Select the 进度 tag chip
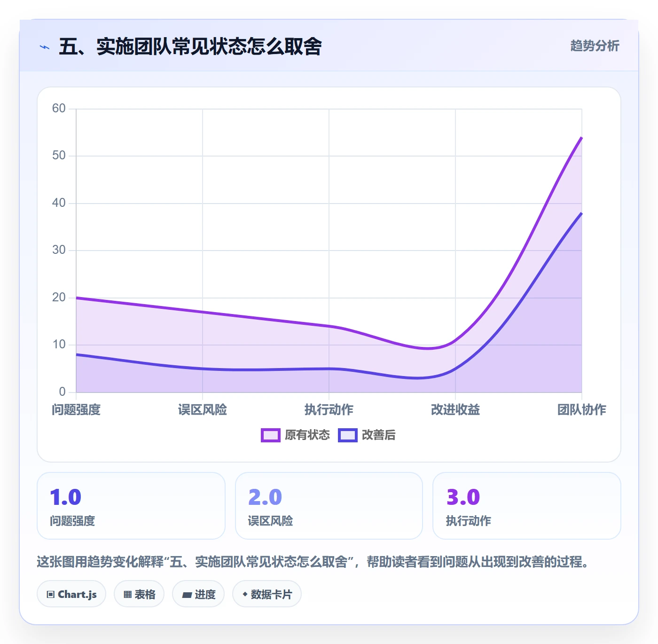The height and width of the screenshot is (644, 658). point(198,594)
